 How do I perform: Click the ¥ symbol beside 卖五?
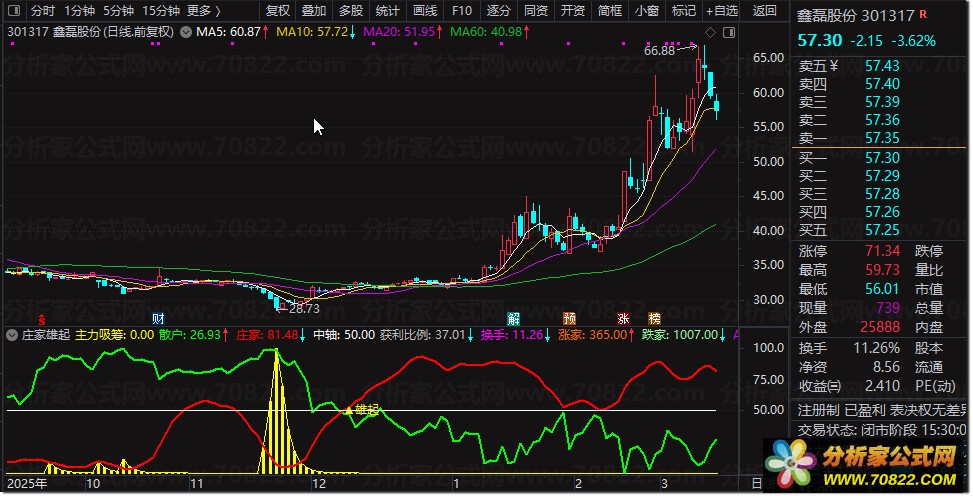coord(833,66)
